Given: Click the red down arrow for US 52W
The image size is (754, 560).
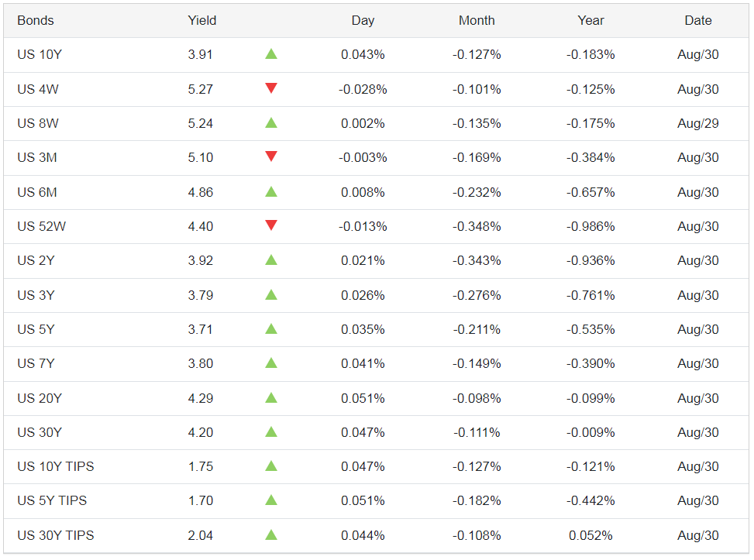Looking at the screenshot, I should pos(270,225).
